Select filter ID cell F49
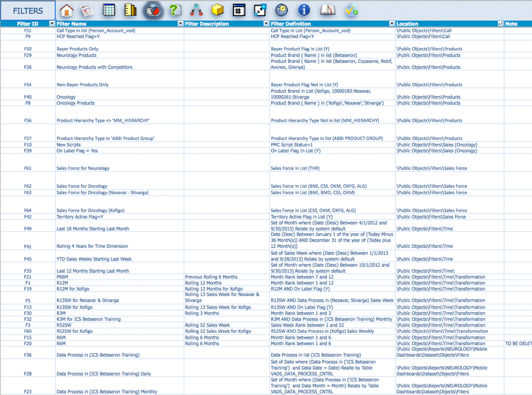This screenshot has height=395, width=532. tap(28, 229)
